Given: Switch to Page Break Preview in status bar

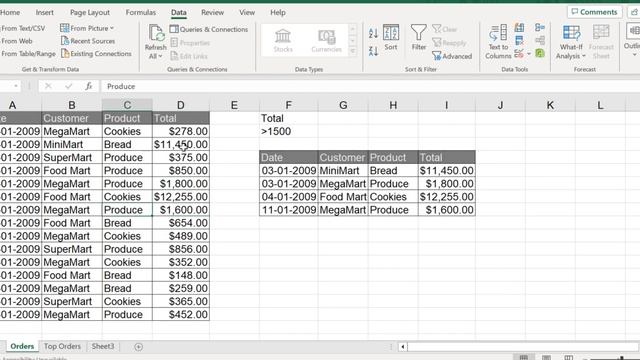Looking at the screenshot, I should [x=569, y=357].
